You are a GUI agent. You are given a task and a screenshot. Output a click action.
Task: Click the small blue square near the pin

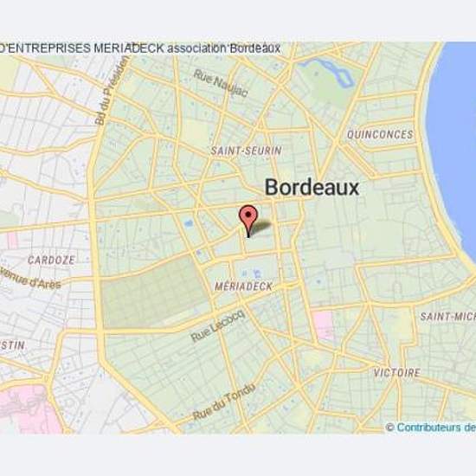coord(189,224)
